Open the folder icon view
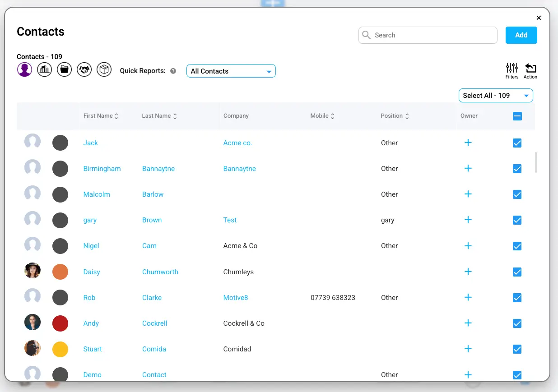558x392 pixels. (65, 69)
